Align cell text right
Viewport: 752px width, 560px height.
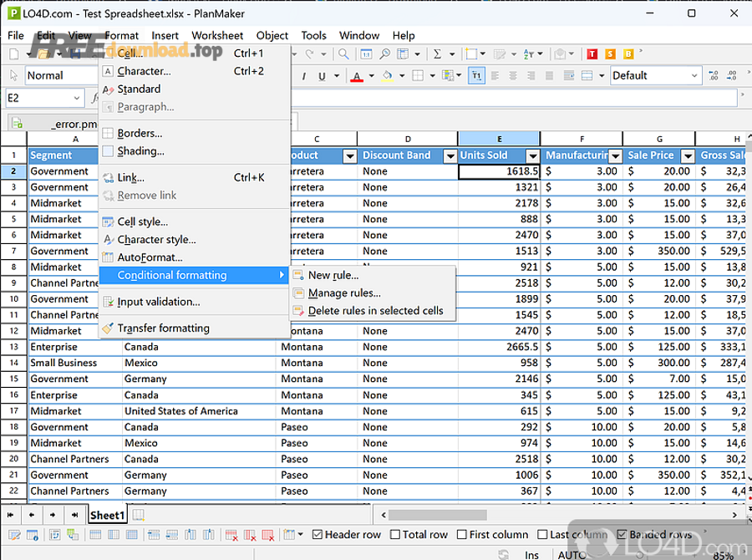[x=531, y=76]
